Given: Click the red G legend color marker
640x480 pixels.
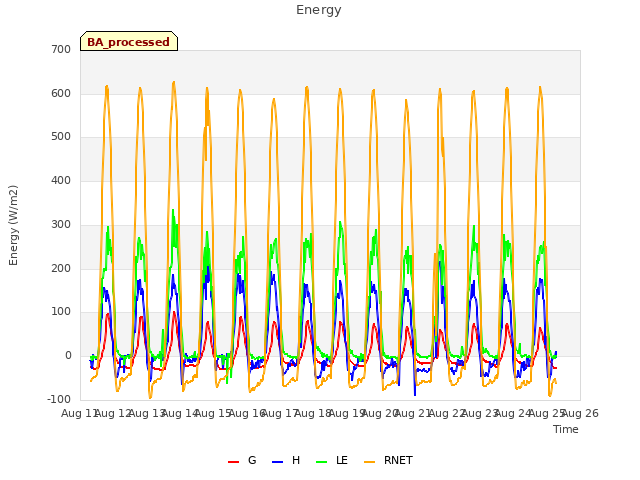Looking at the screenshot, I should coord(233,462).
